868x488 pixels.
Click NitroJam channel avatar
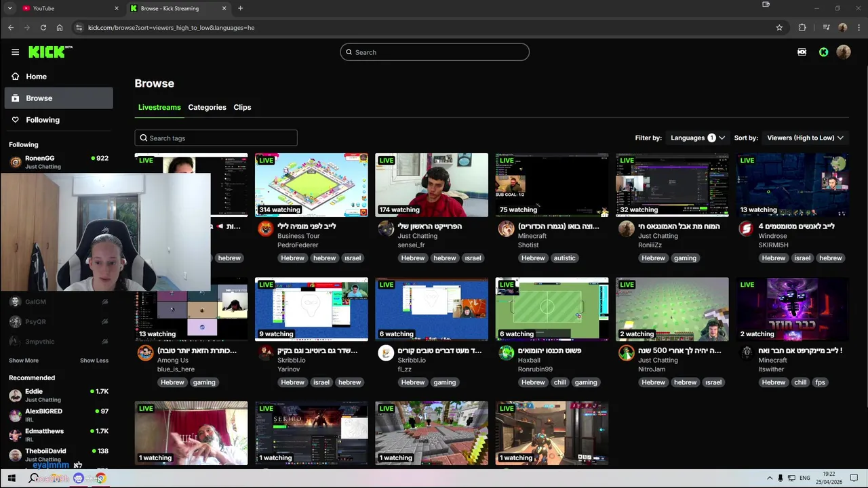tap(627, 352)
